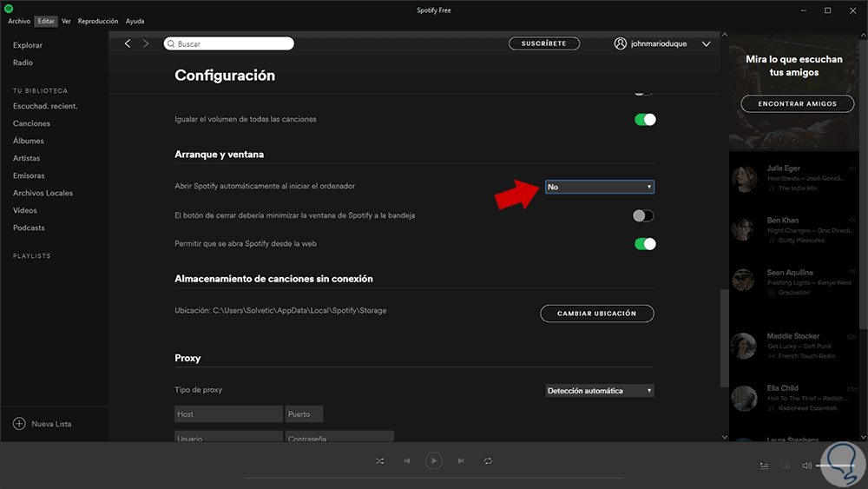Toggle 'Igualar el volumen de todas las canciones'
This screenshot has width=868, height=489.
[645, 120]
